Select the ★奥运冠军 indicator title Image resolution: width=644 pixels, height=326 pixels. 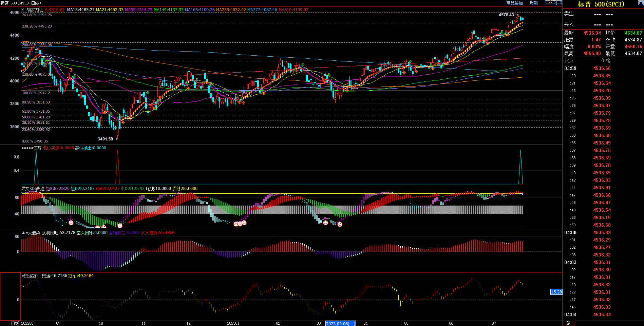click(31, 276)
